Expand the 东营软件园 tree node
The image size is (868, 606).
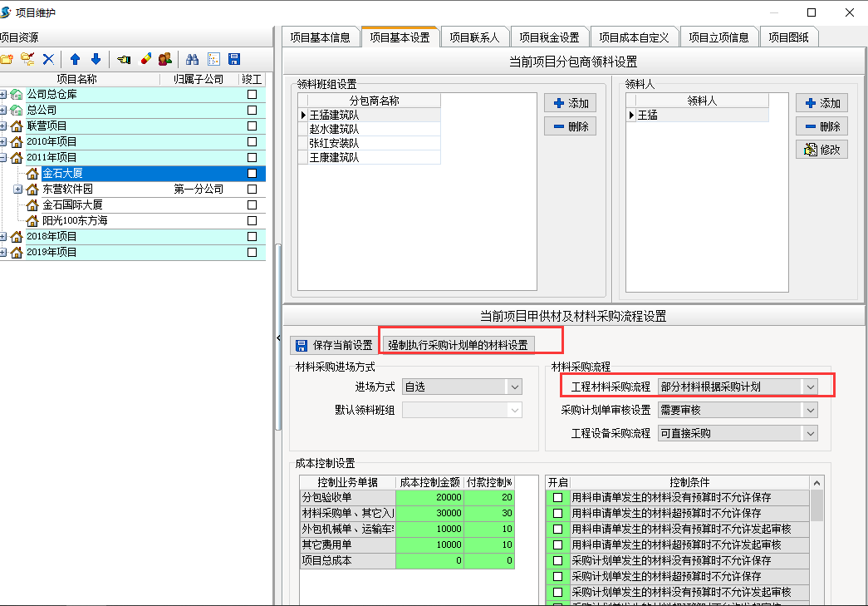pyautogui.click(x=18, y=190)
